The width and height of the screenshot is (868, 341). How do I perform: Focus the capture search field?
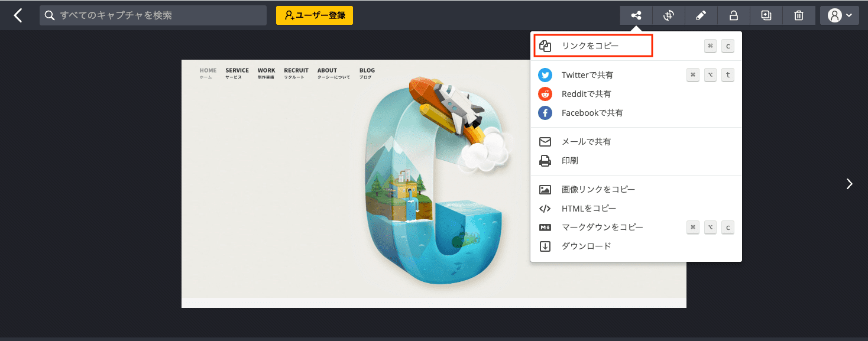[153, 15]
